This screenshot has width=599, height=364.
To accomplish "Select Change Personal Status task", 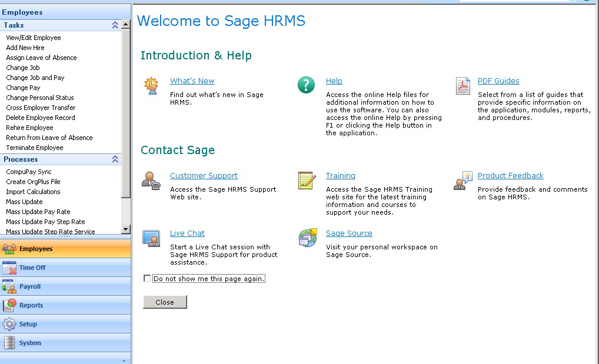I will (x=40, y=98).
